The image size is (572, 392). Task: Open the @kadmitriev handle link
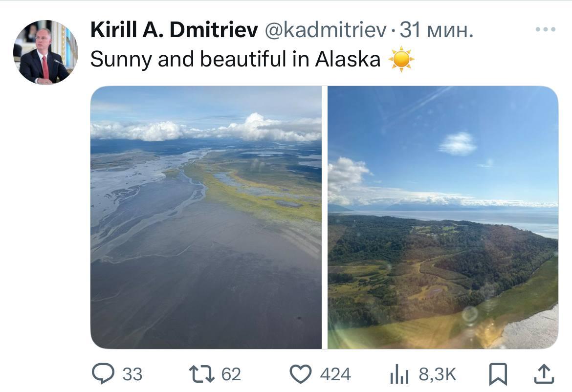pos(326,31)
